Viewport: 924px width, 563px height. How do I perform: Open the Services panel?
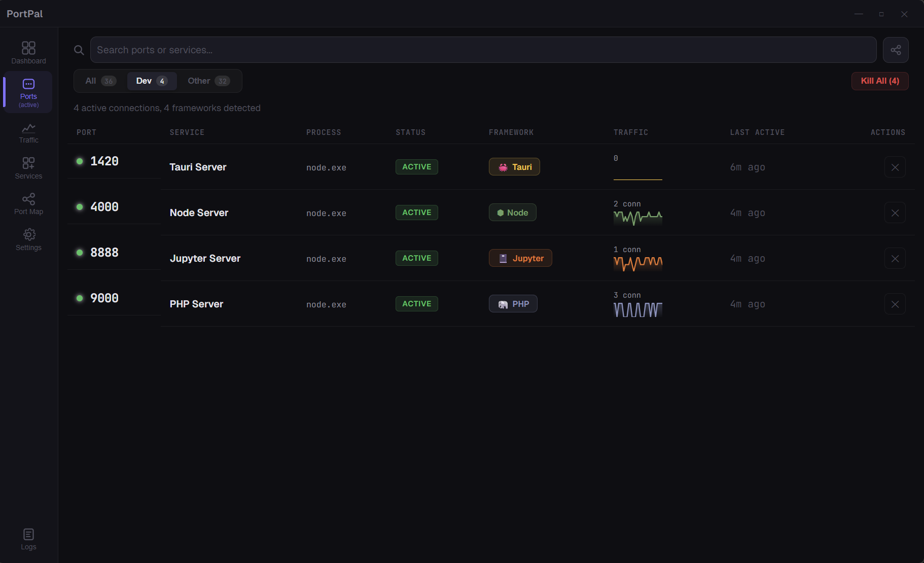(x=28, y=168)
